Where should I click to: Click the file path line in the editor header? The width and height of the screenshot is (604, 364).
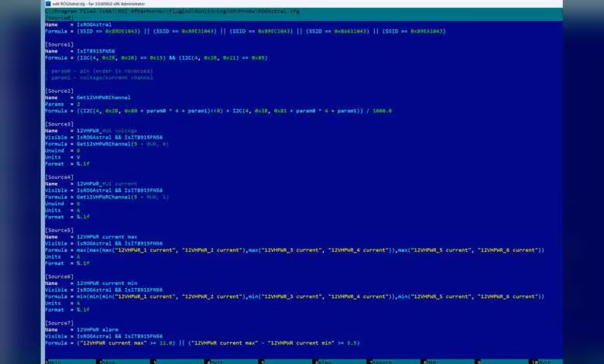point(172,11)
